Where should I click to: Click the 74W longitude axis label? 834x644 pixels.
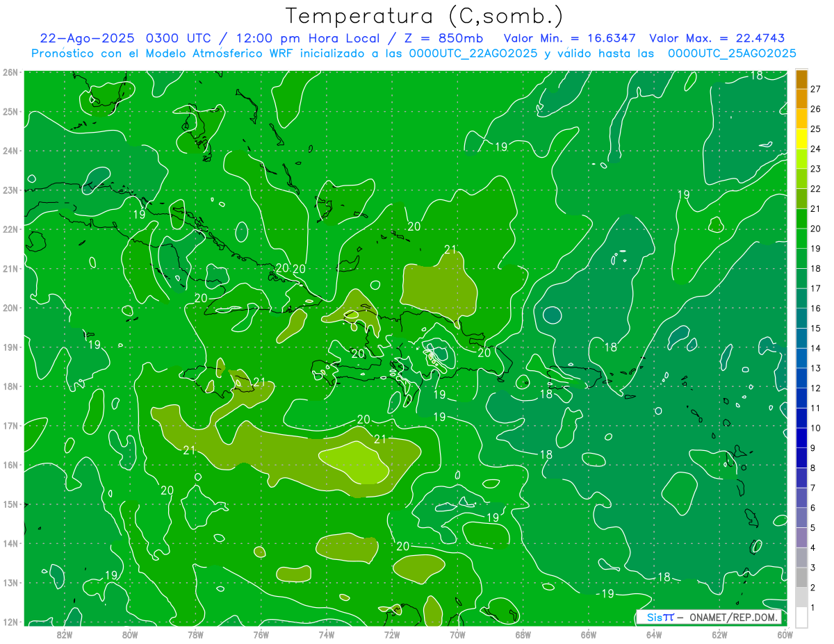pos(327,634)
